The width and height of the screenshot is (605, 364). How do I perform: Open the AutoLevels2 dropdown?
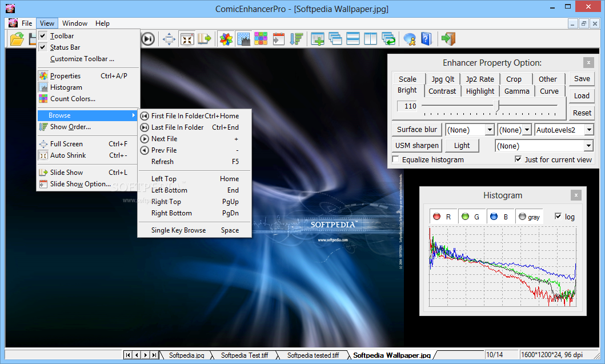[x=589, y=130]
